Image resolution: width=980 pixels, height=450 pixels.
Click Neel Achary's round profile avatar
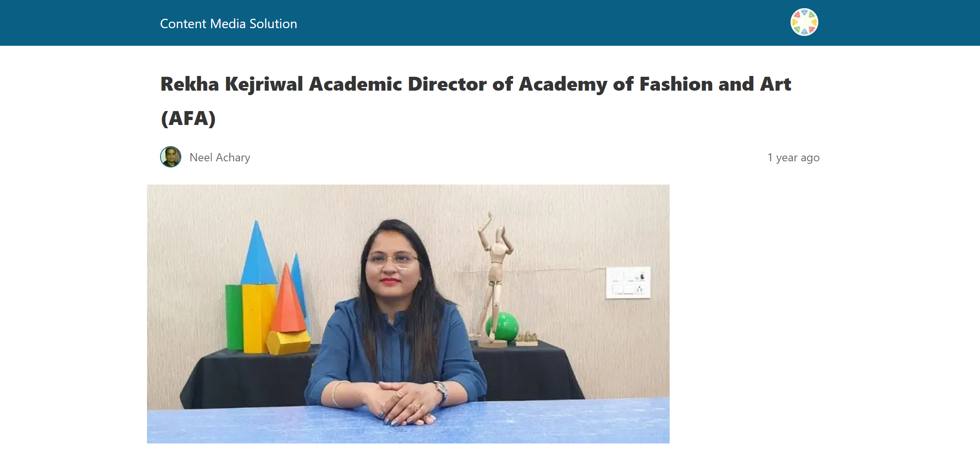pyautogui.click(x=171, y=157)
